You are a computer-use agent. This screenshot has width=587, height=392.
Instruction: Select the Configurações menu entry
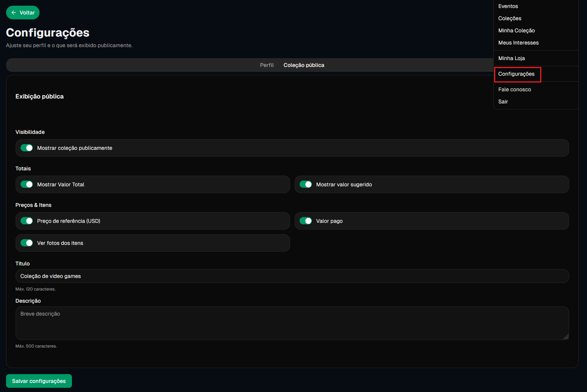point(517,74)
